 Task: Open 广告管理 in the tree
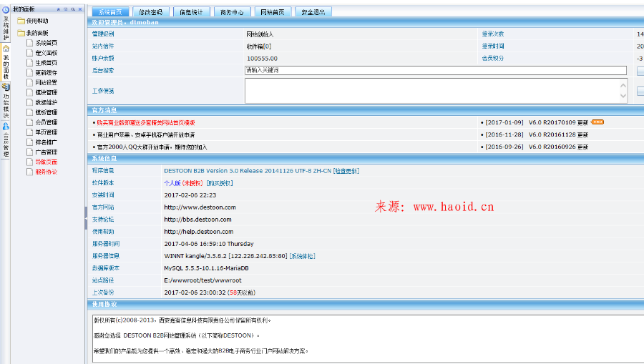point(46,152)
